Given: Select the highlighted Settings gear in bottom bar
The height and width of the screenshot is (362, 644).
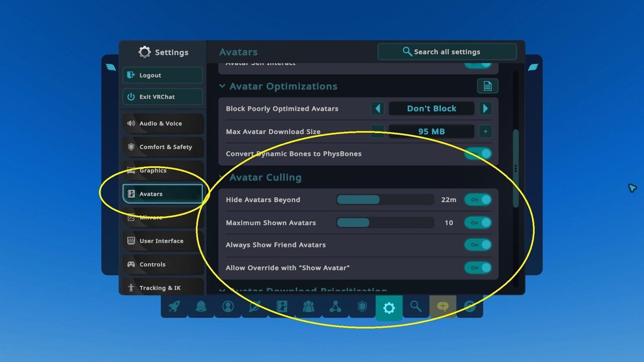Looking at the screenshot, I should pos(389,308).
